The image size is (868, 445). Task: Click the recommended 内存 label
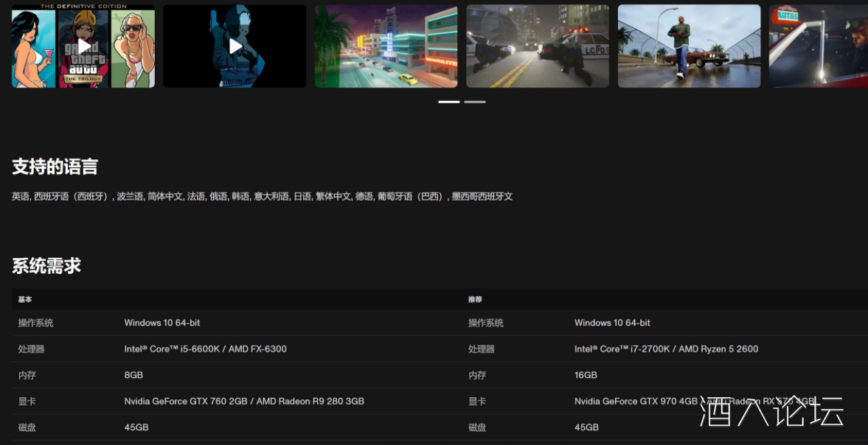point(477,375)
